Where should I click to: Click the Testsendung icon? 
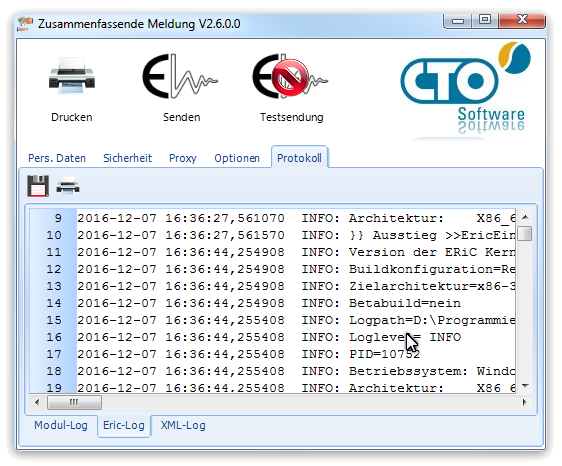coord(290,76)
